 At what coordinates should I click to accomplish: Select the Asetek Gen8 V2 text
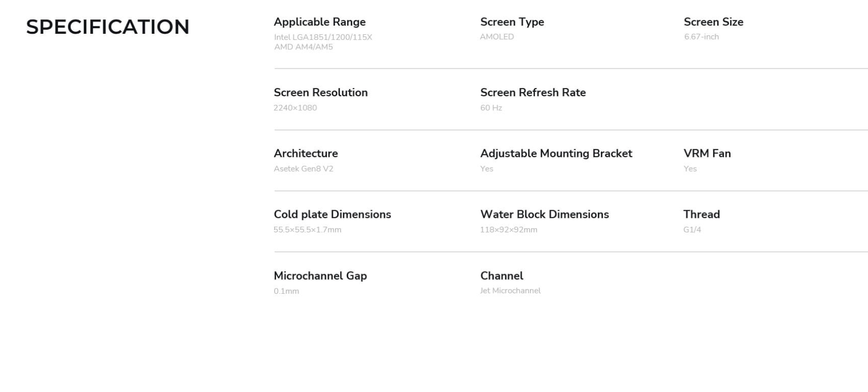(x=303, y=169)
